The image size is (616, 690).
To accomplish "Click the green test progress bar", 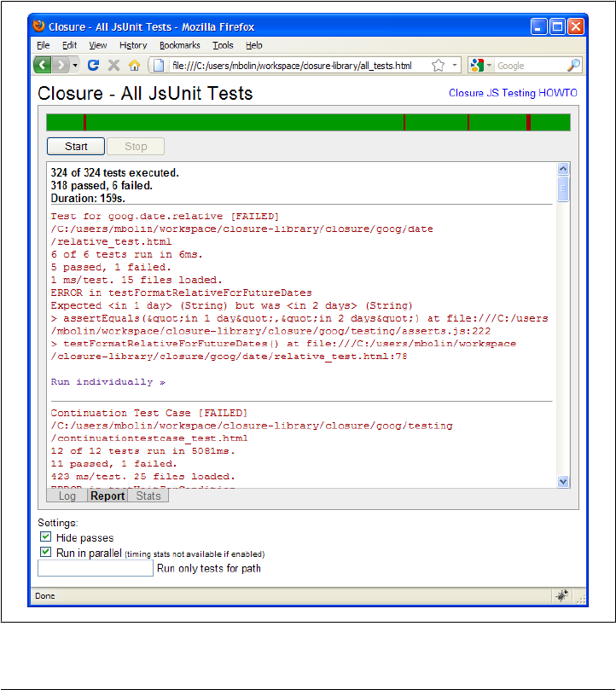I will [308, 122].
